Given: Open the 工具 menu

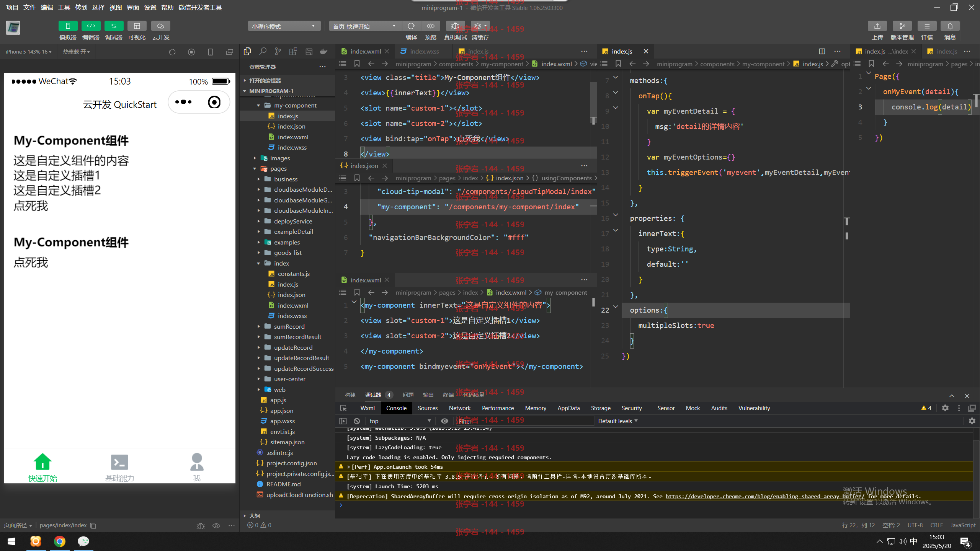Looking at the screenshot, I should click(64, 7).
